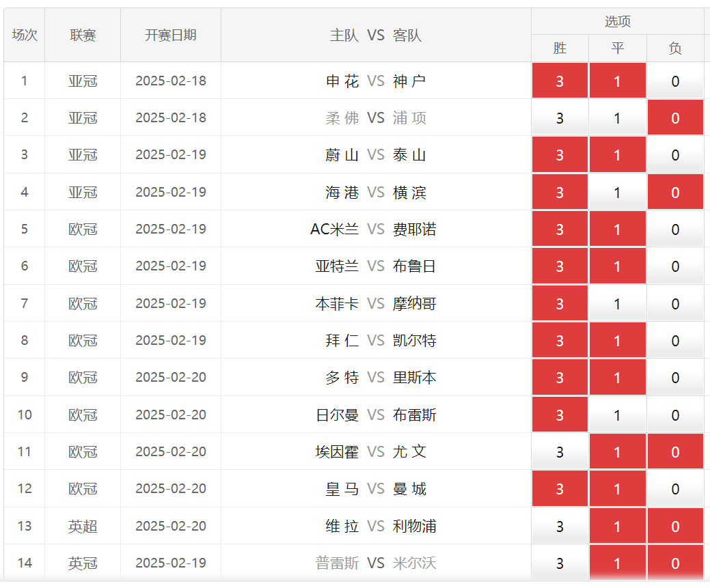The height and width of the screenshot is (588, 710).
Task: Click the 负 sub-header
Action: [675, 48]
